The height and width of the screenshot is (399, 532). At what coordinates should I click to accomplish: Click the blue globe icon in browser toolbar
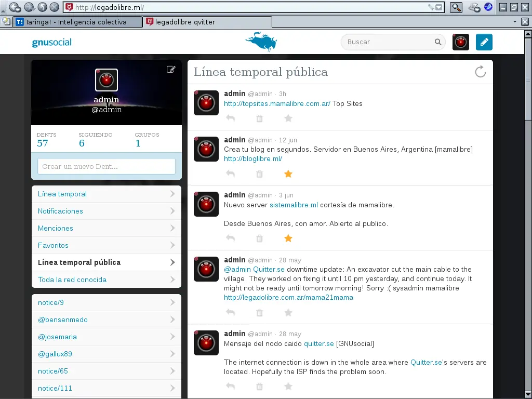click(x=488, y=7)
